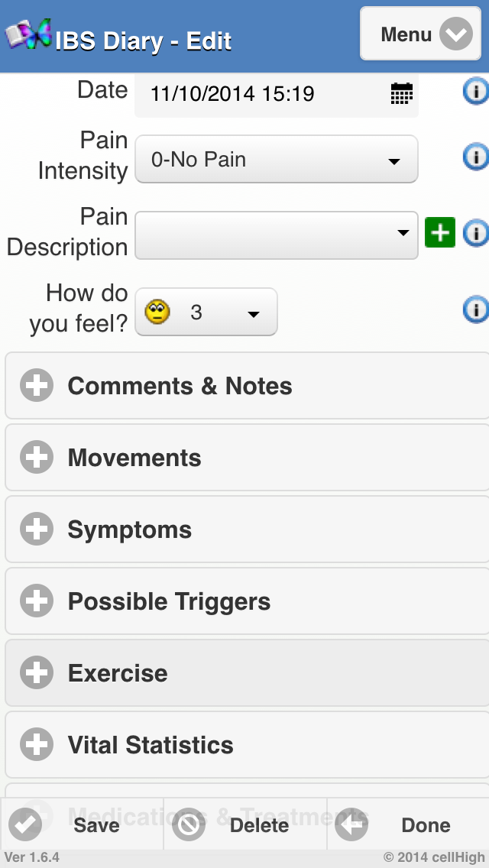Expand the Comments & Notes section
The width and height of the screenshot is (489, 868).
pos(247,386)
